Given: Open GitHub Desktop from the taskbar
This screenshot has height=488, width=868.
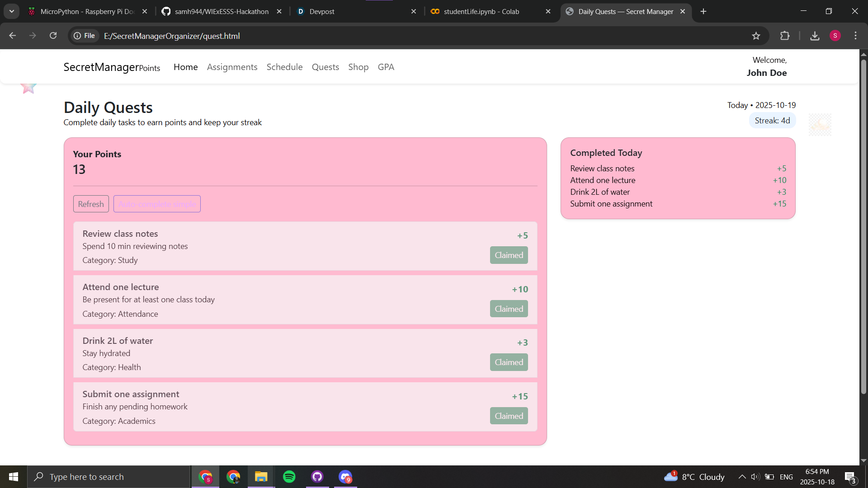Looking at the screenshot, I should pos(317,477).
